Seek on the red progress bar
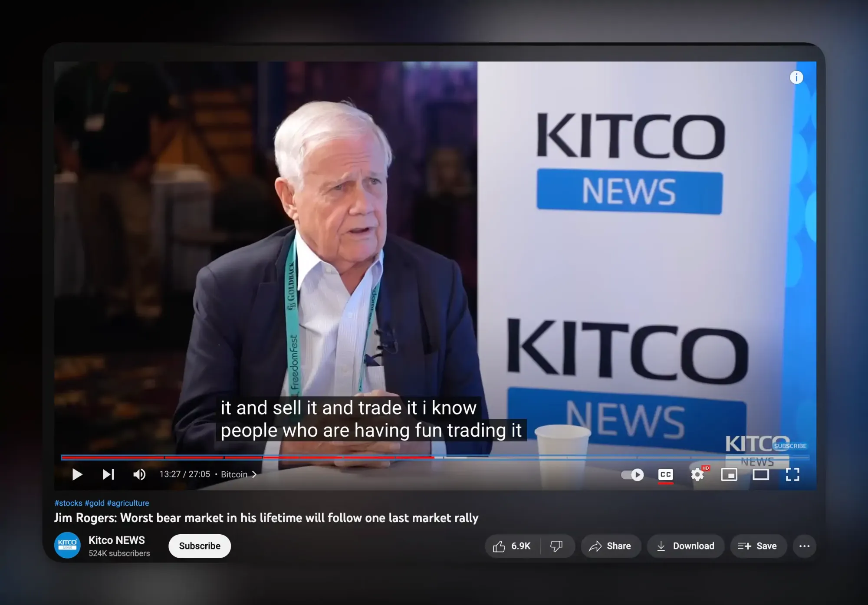The height and width of the screenshot is (605, 868). pyautogui.click(x=247, y=457)
